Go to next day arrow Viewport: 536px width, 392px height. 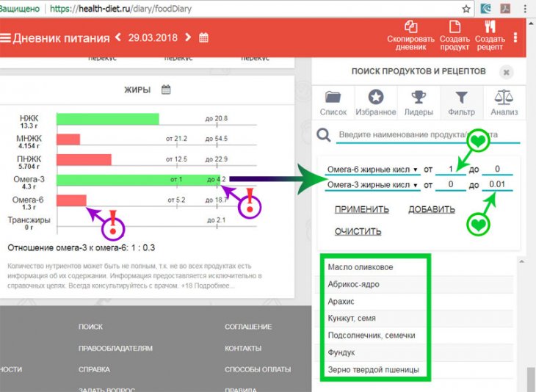189,37
